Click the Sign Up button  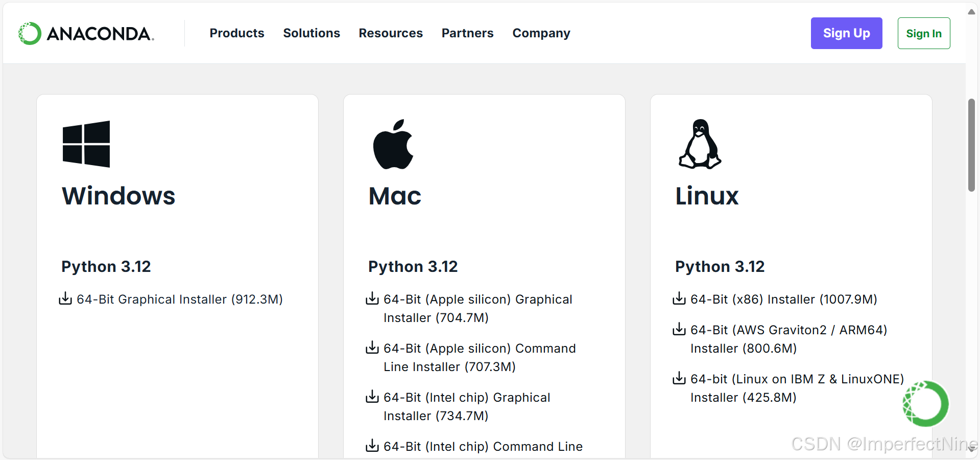click(846, 33)
